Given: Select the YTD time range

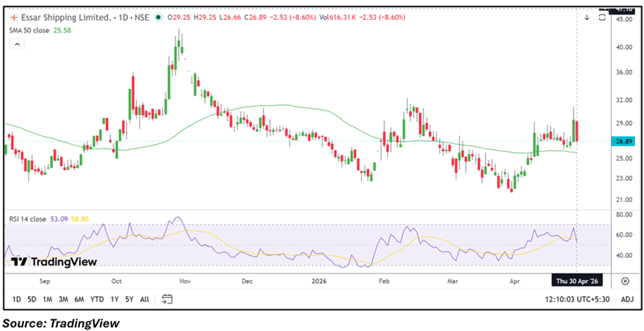Looking at the screenshot, I should click(97, 299).
